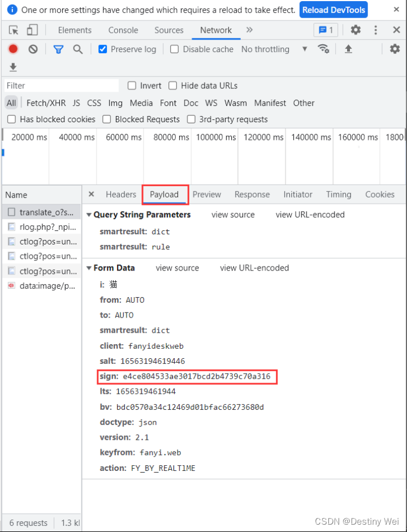Open DevTools settings gear in the tab bar
Image resolution: width=407 pixels, height=532 pixels.
356,30
